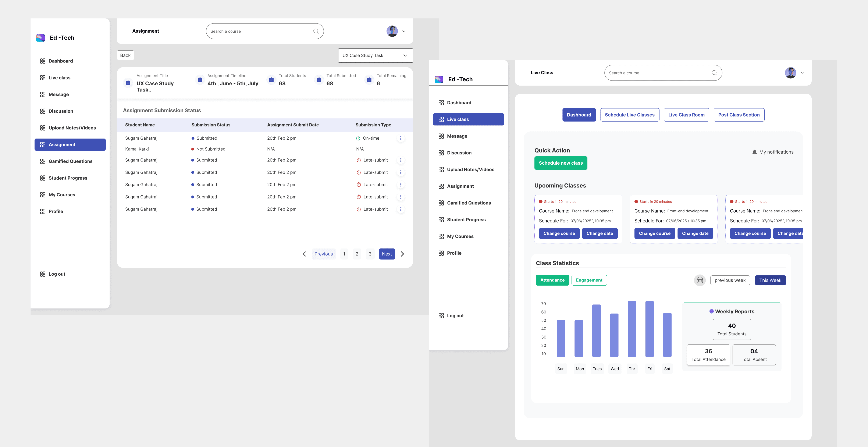Toggle the Attendance statistics view
868x447 pixels.
[x=552, y=280]
